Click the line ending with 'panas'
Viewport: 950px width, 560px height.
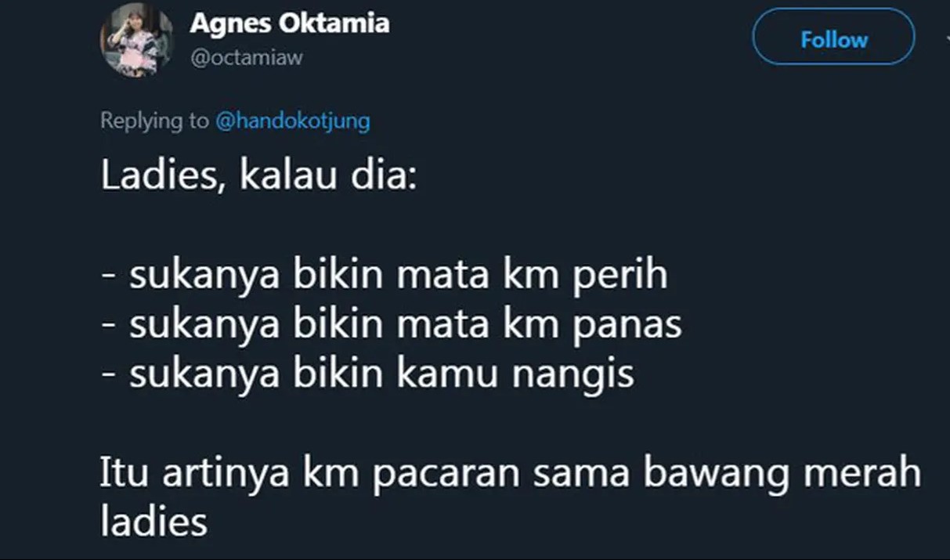click(x=392, y=325)
